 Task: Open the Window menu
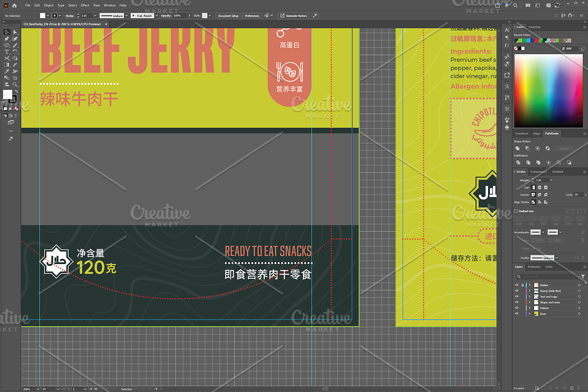110,5
